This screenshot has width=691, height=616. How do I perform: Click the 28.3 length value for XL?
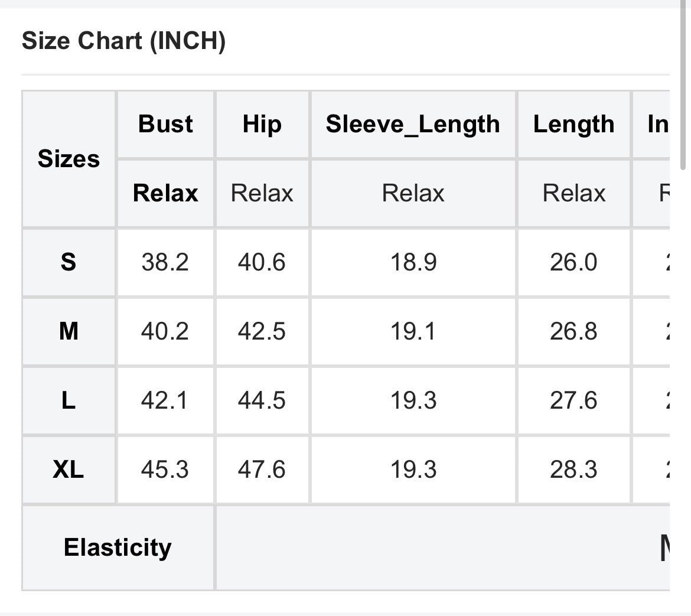(x=573, y=470)
